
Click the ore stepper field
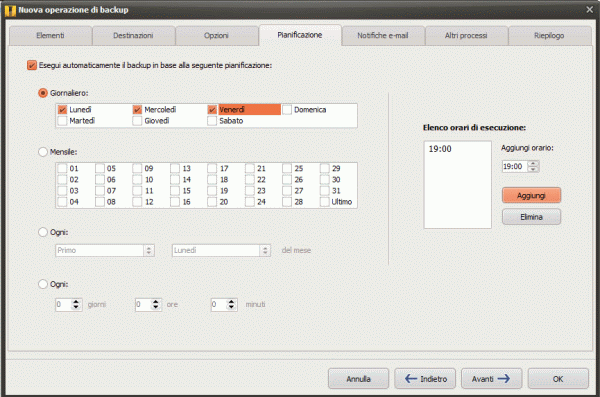(x=148, y=305)
